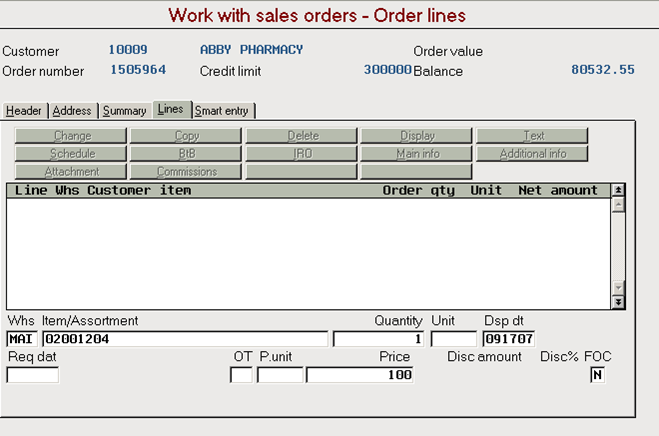This screenshot has width=659, height=436.
Task: Open the Commissions button
Action: pyautogui.click(x=186, y=172)
